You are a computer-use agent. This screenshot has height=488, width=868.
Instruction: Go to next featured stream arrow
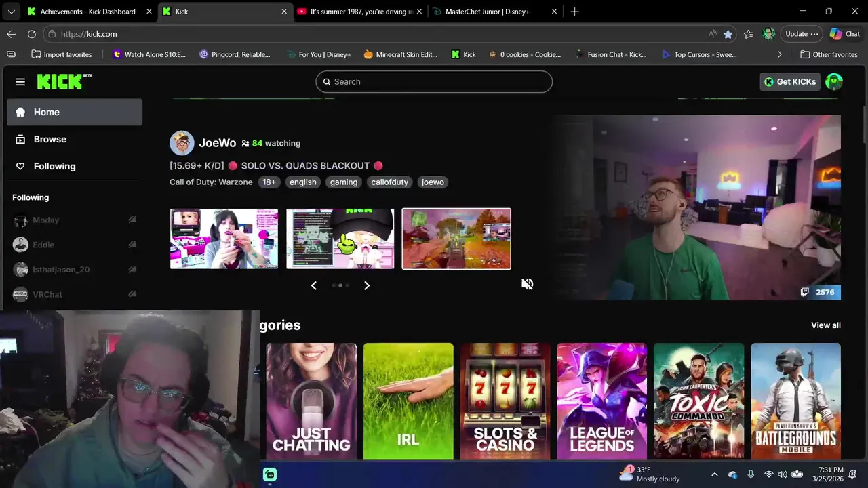(x=367, y=285)
